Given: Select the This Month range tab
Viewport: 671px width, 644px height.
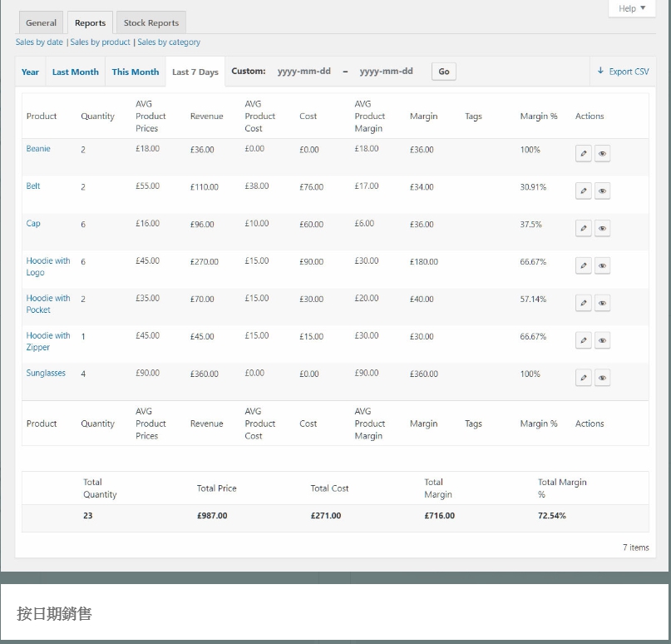Looking at the screenshot, I should coord(136,72).
